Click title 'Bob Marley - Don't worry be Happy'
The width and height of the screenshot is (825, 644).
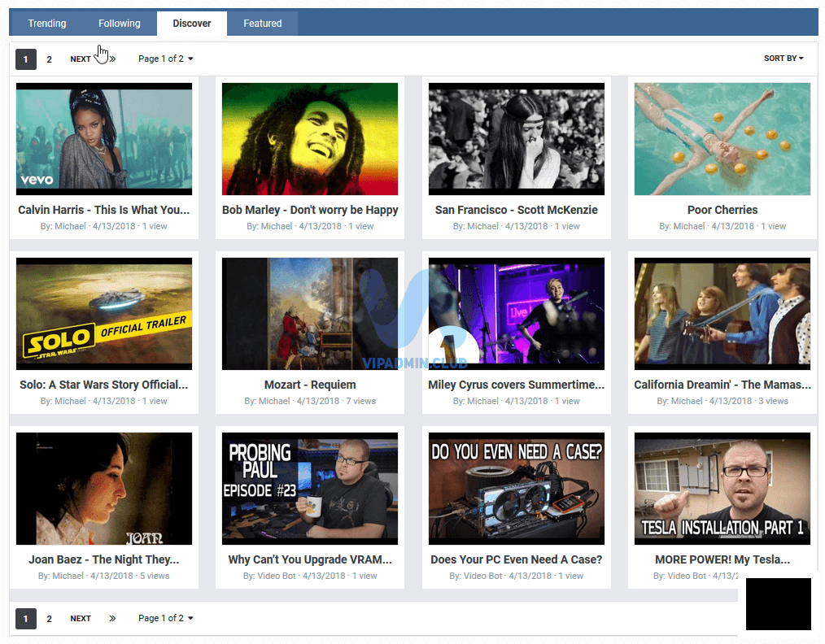pos(310,210)
